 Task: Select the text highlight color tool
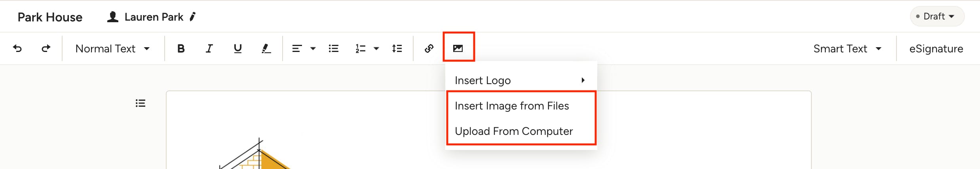(x=266, y=48)
